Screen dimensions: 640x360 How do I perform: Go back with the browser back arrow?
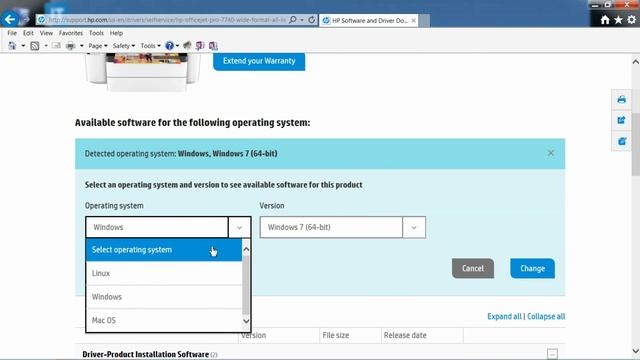[x=10, y=19]
